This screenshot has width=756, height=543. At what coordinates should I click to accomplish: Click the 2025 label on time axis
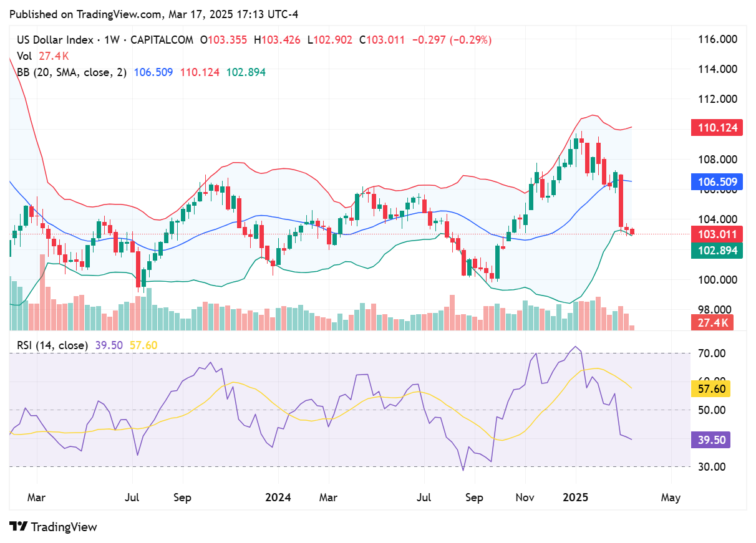[x=576, y=498]
